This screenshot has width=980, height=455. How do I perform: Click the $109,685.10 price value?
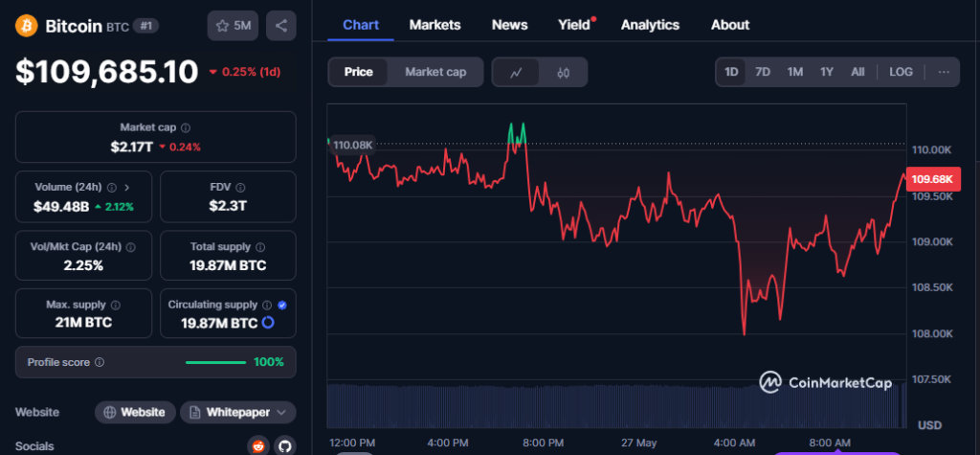pos(107,72)
